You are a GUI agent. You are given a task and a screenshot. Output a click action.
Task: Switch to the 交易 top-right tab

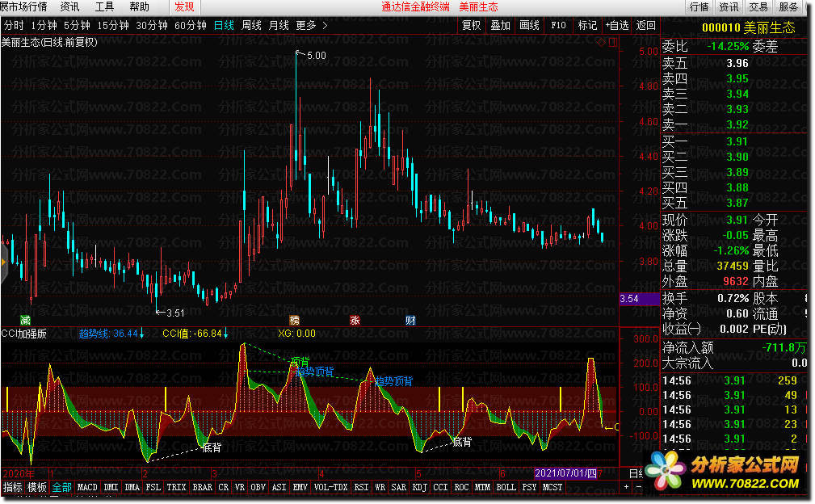point(758,6)
